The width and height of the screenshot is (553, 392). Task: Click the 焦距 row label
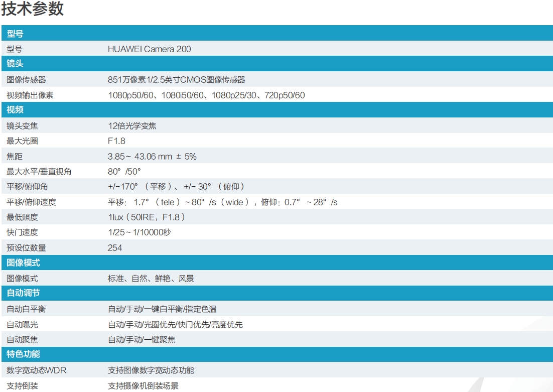click(x=14, y=156)
